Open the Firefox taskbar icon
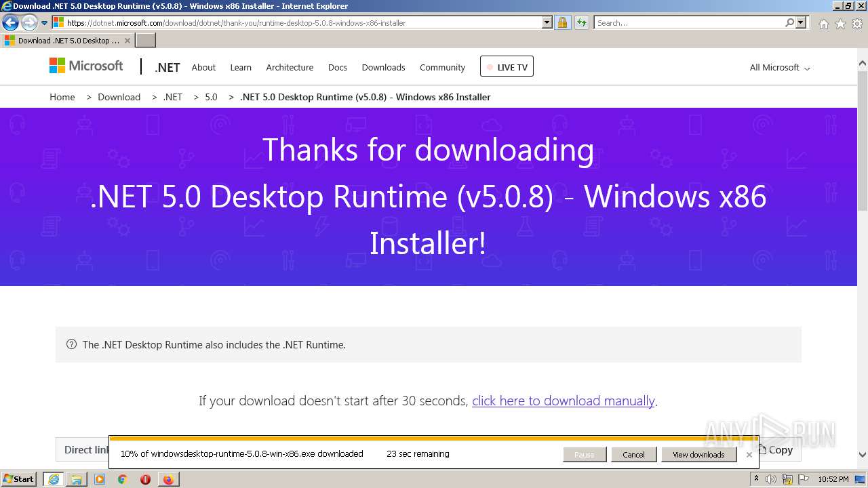The image size is (868, 488). pos(168,479)
